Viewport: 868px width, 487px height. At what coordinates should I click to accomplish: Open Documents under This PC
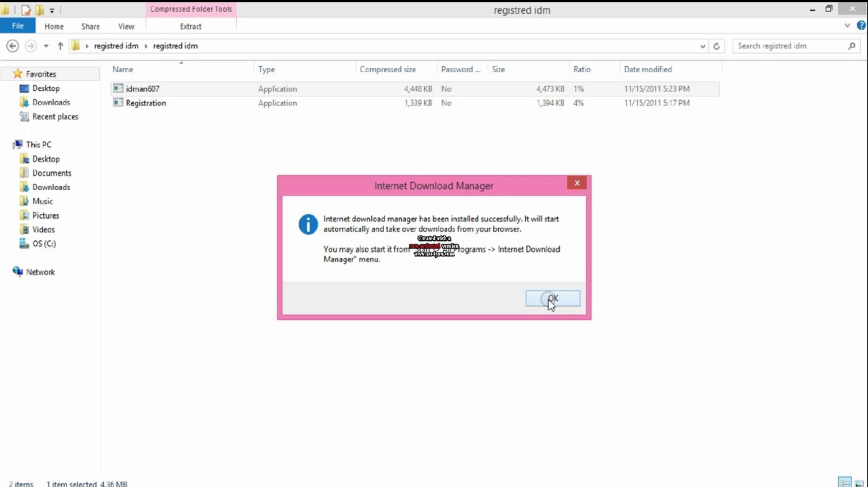(x=51, y=173)
